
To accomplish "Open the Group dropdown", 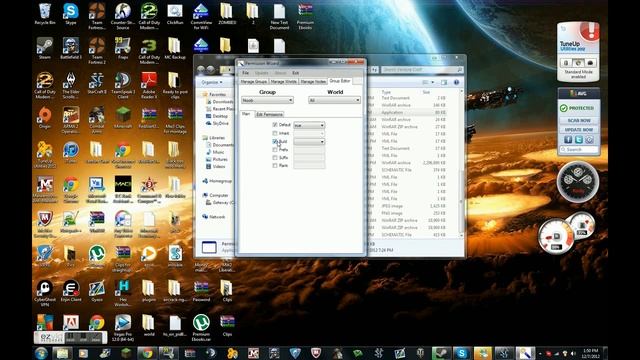I will coord(267,100).
